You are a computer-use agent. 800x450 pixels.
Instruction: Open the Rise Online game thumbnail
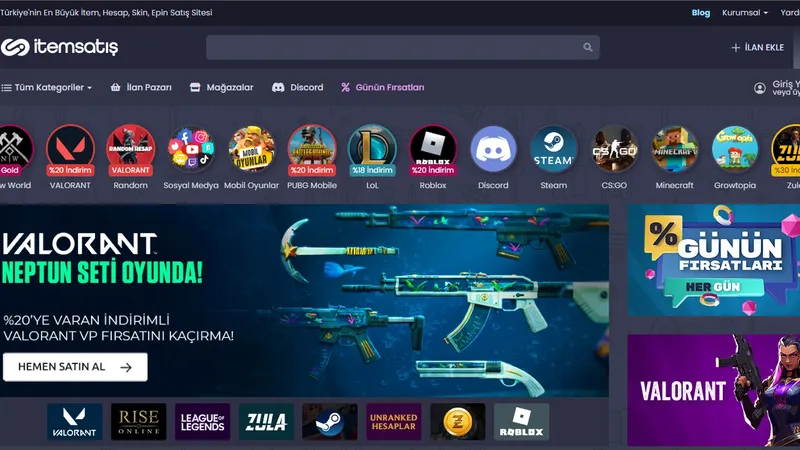[x=139, y=422]
